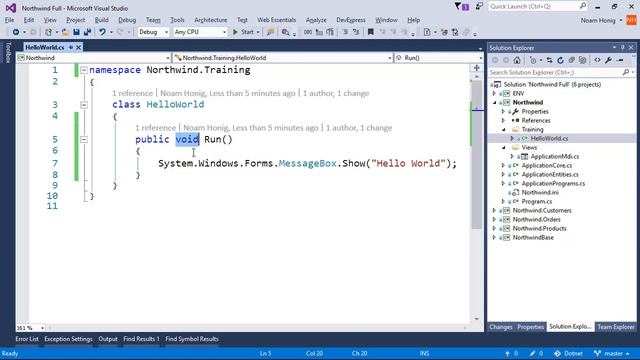Click the comment selection toolbar icon
Image resolution: width=640 pixels, height=360 pixels.
345,32
